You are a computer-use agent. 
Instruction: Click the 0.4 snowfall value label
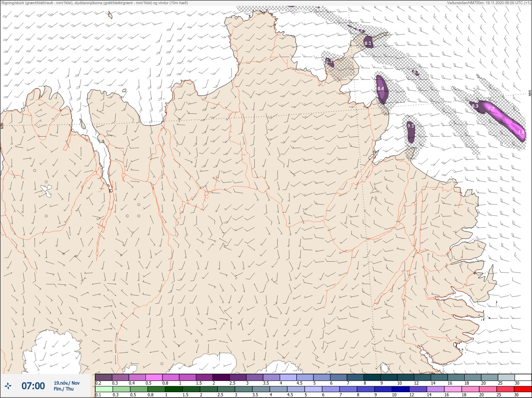[381, 89]
